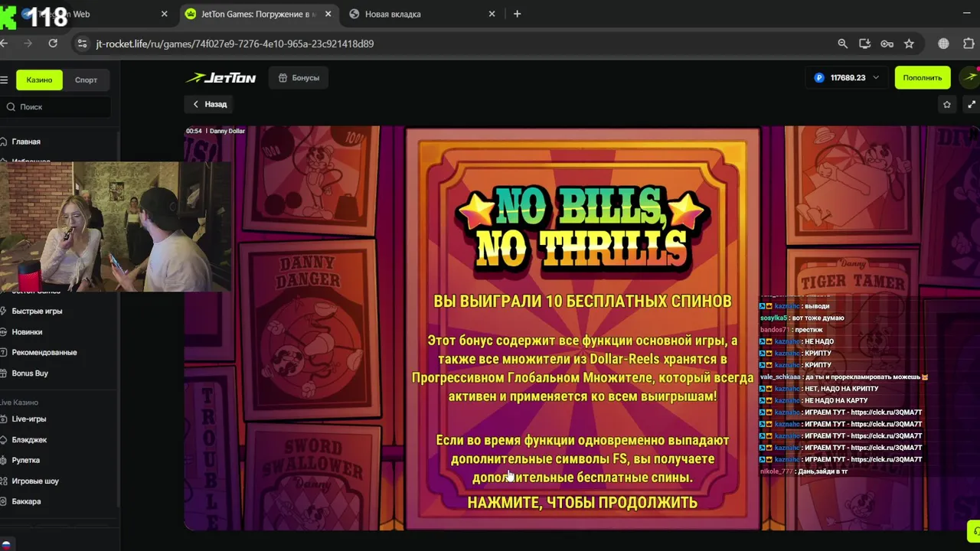This screenshot has width=980, height=551.
Task: Reload the page
Action: click(53, 44)
